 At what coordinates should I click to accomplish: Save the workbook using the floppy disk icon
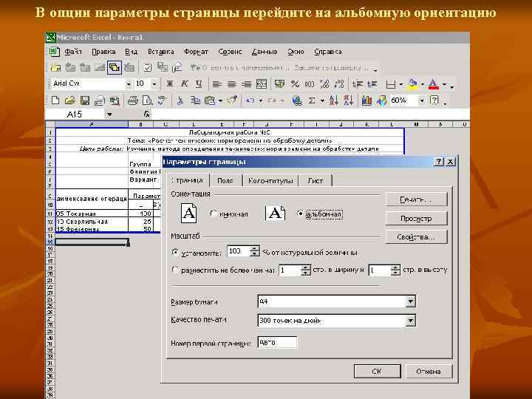(84, 100)
